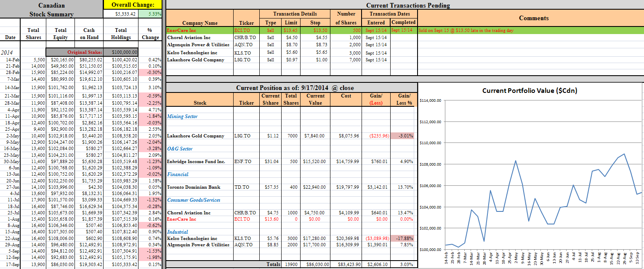Select the "Total Equity" column header
Image resolution: width=644 pixels, height=269 pixels.
click(61, 34)
